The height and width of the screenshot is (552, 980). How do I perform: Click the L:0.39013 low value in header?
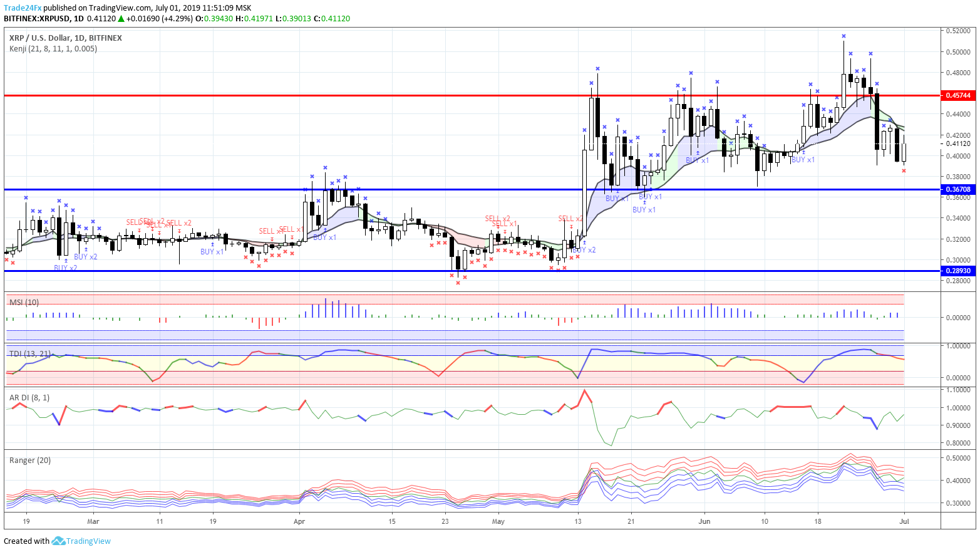click(294, 19)
